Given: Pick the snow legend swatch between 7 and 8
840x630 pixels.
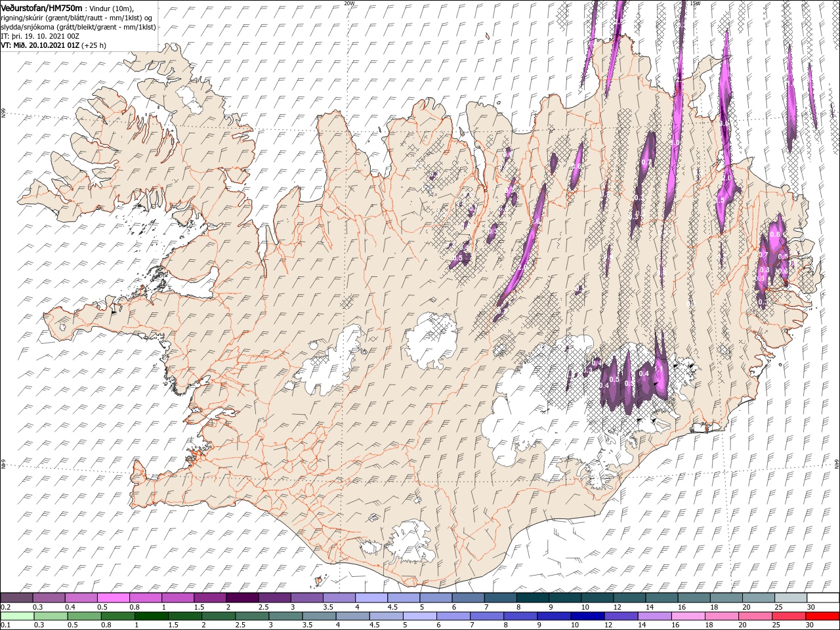Looking at the screenshot, I should click(x=501, y=597).
